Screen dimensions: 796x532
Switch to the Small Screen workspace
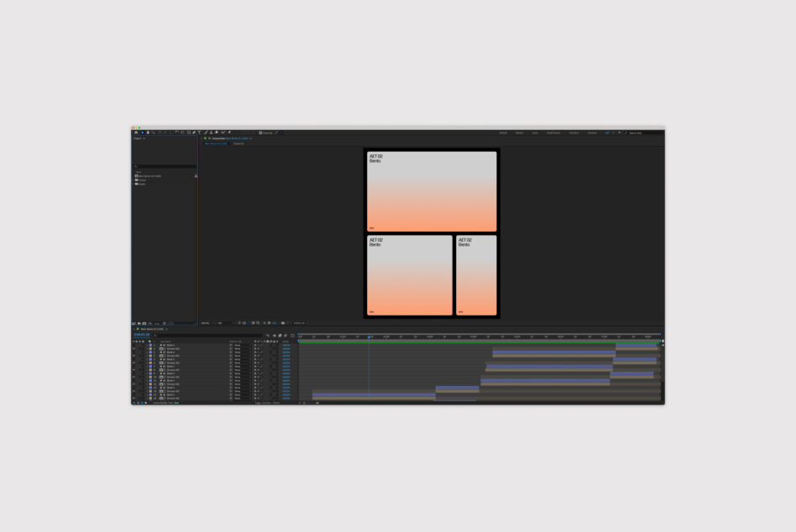coord(553,133)
